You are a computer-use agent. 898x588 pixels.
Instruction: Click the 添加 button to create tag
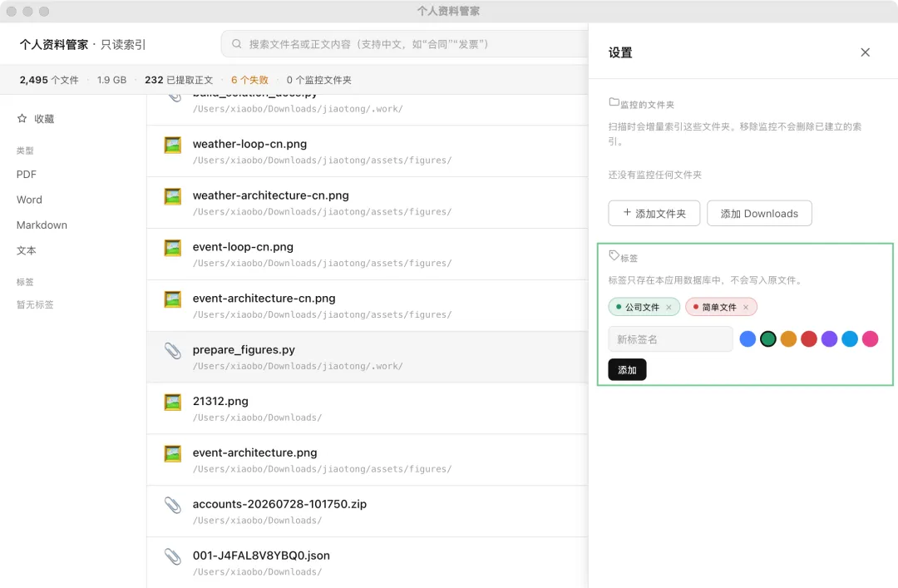627,369
